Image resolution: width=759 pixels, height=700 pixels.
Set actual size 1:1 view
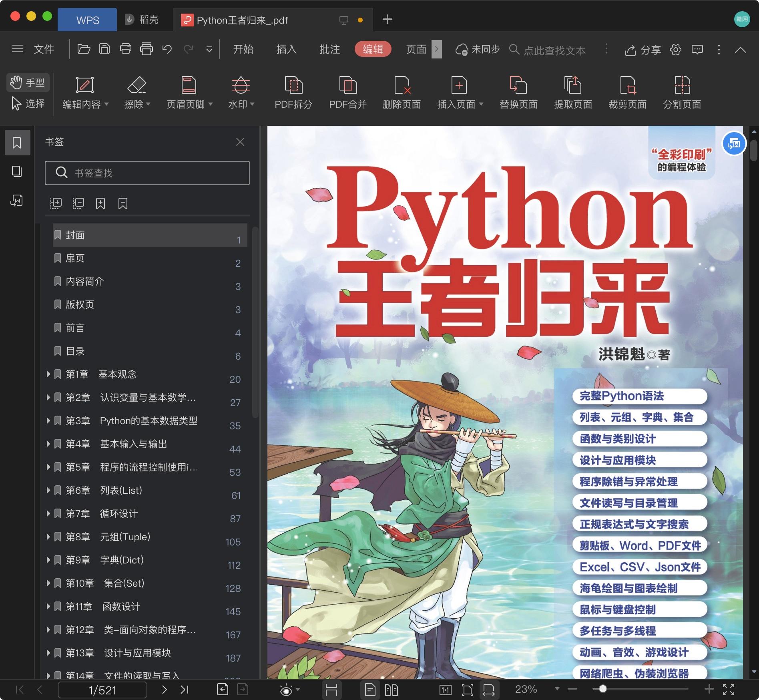point(445,689)
